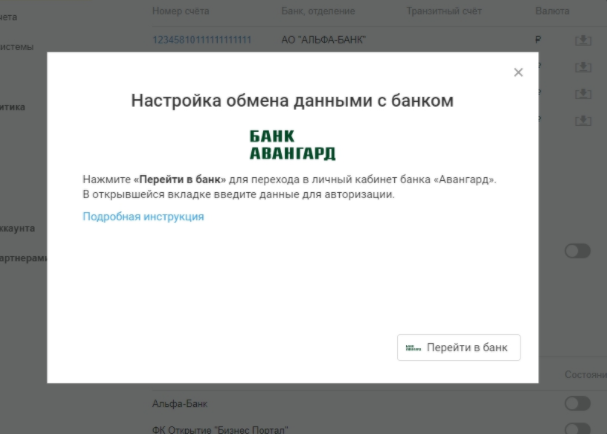Open the 'Подробная инструкция' link
This screenshot has width=607, height=434.
[143, 216]
